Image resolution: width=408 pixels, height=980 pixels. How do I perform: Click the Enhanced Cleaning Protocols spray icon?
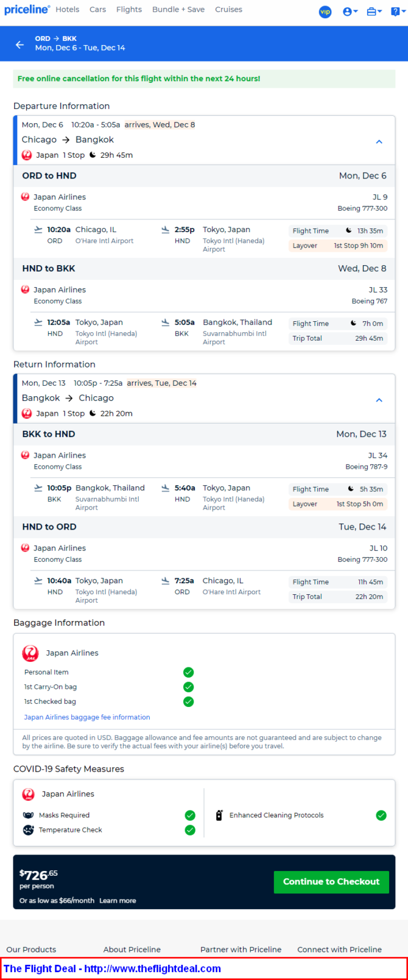[x=219, y=815]
